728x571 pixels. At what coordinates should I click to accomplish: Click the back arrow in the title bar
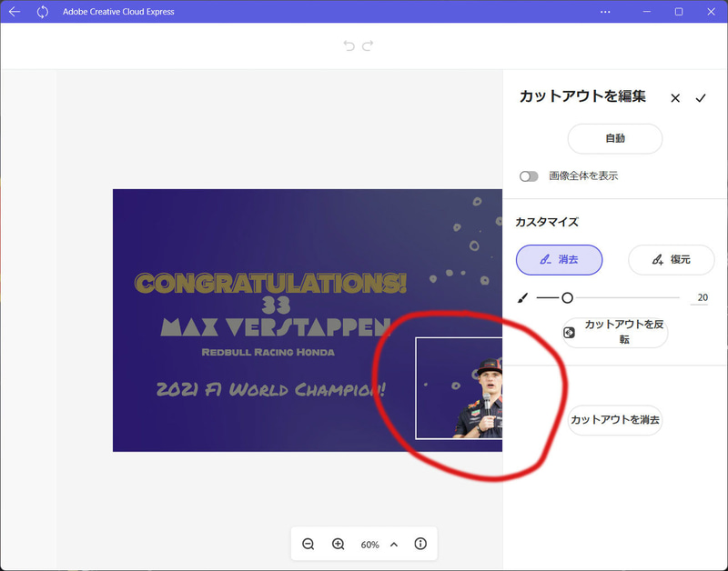[x=15, y=12]
